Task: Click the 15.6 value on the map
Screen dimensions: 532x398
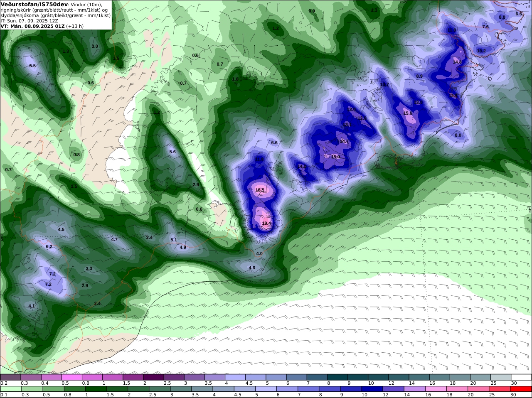Action: tap(408, 113)
